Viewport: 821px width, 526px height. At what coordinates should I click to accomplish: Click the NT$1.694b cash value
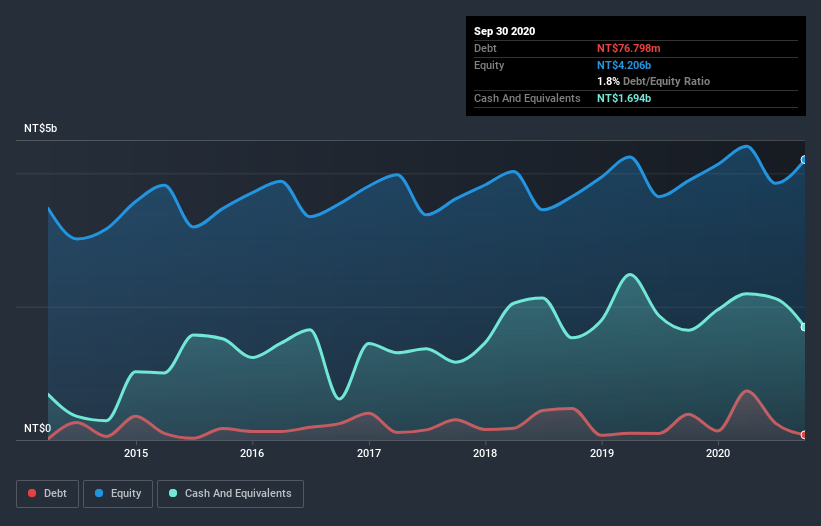[x=624, y=98]
